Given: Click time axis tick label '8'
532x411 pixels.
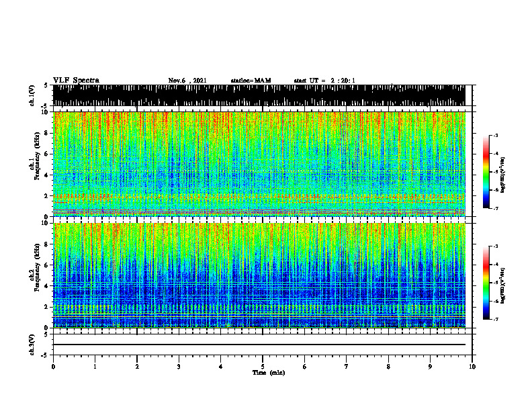Looking at the screenshot, I should (388, 367).
